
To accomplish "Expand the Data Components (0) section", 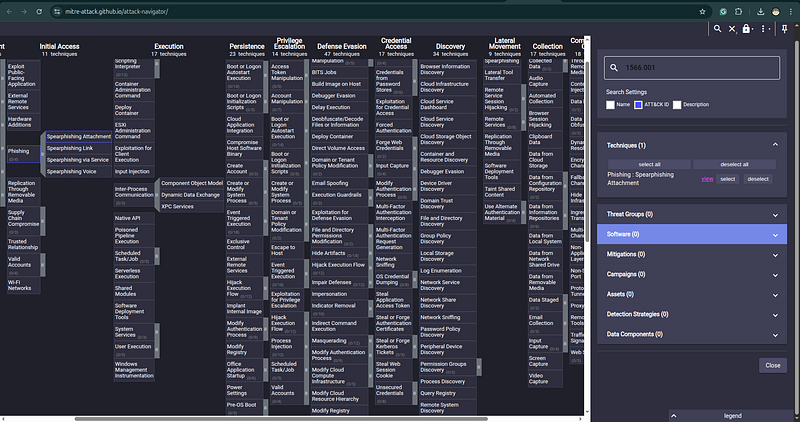I will pyautogui.click(x=692, y=334).
